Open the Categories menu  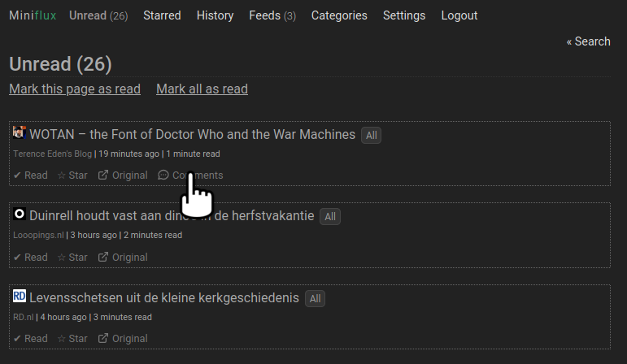(339, 15)
